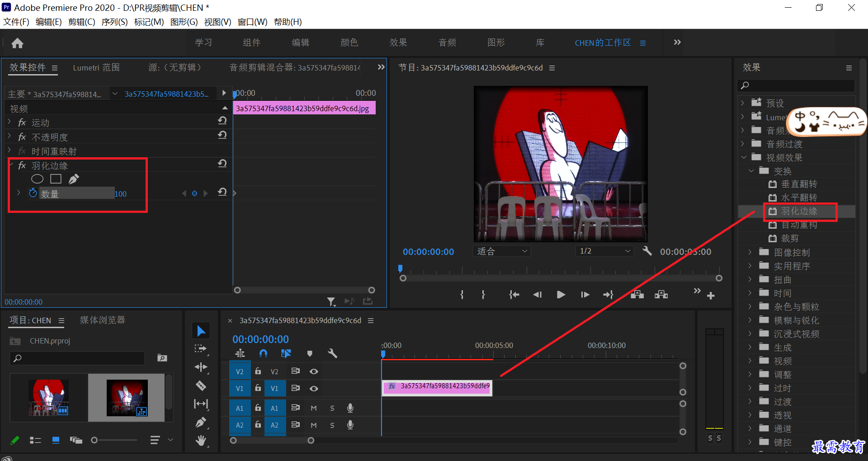The height and width of the screenshot is (461, 868).
Task: Add marker in timeline toolbar
Action: pyautogui.click(x=310, y=353)
